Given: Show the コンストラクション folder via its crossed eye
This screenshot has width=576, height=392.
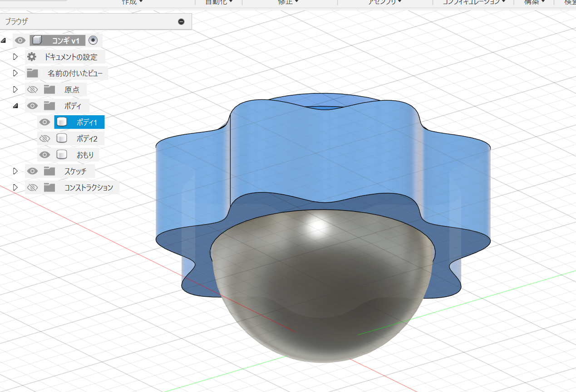Looking at the screenshot, I should pos(32,187).
